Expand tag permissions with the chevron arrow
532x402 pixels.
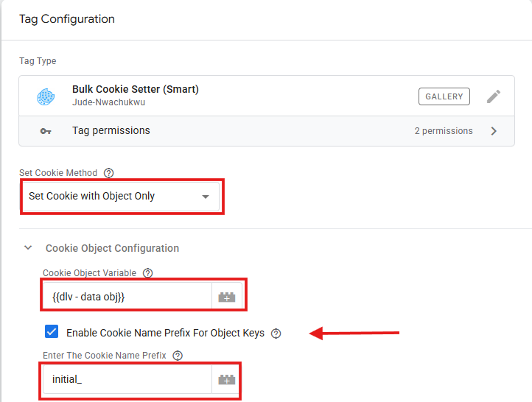pyautogui.click(x=494, y=131)
